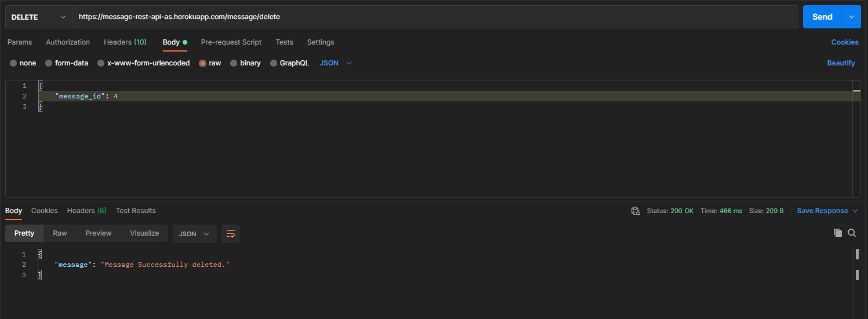The height and width of the screenshot is (319, 868).
Task: Open the JSON body language dropdown
Action: click(336, 63)
